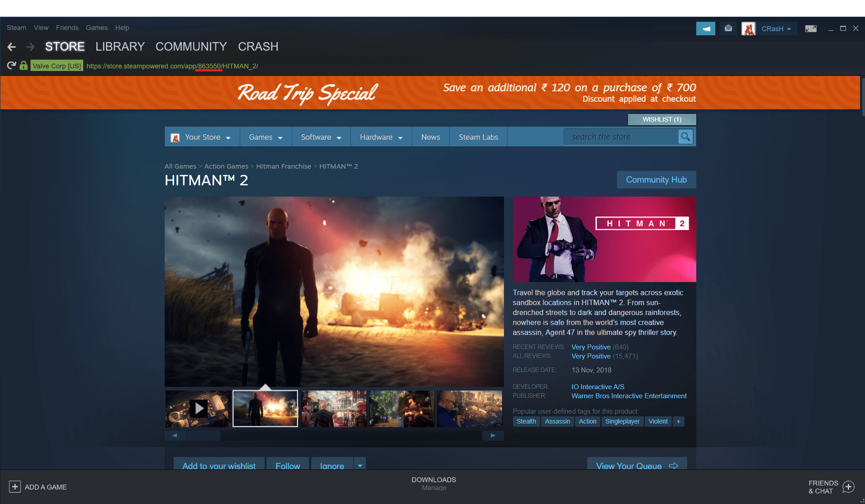Go back with the back arrow
This screenshot has height=504, width=865.
12,47
